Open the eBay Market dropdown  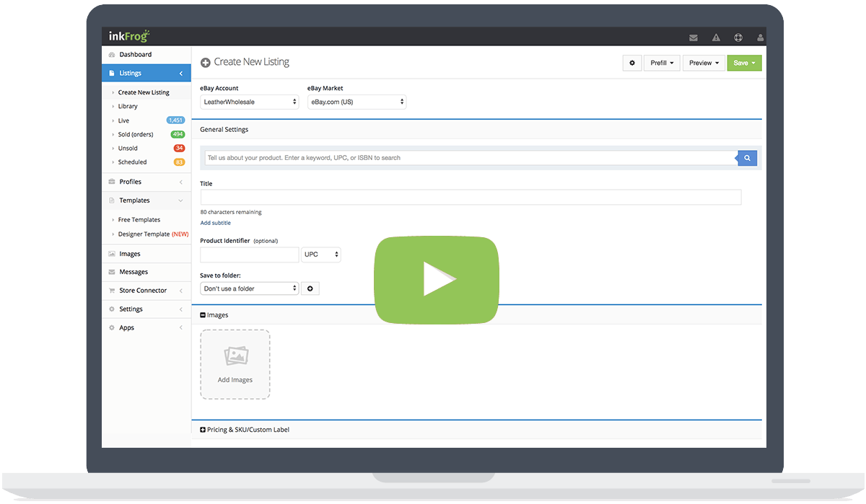(357, 102)
